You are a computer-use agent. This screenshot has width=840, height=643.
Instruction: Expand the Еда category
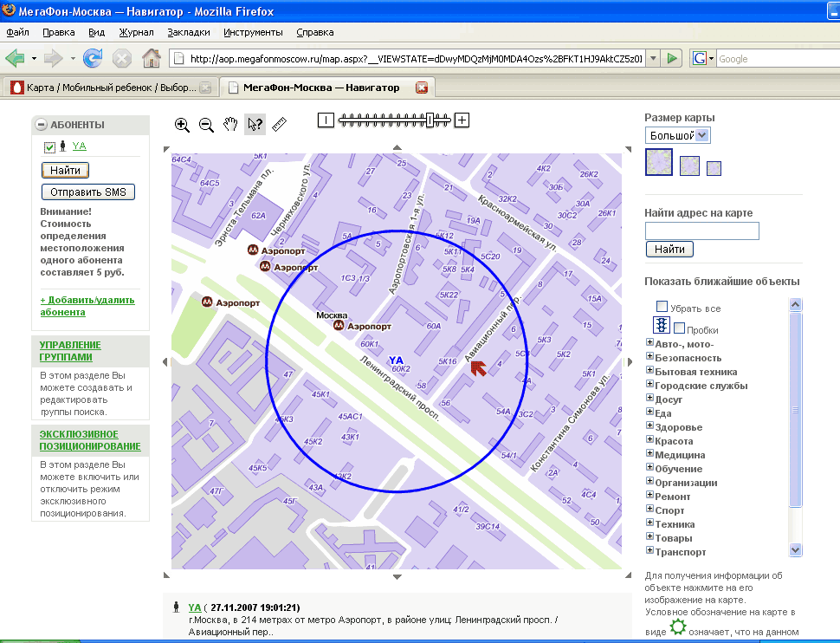click(649, 412)
